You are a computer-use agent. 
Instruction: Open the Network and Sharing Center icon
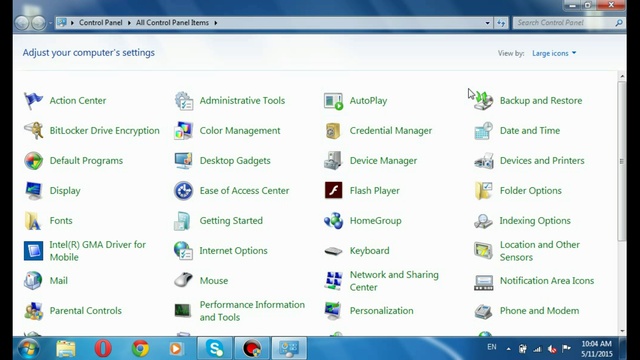point(333,281)
